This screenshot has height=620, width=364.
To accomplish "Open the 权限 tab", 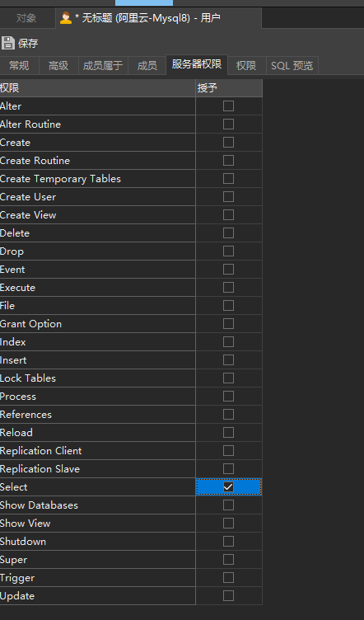I will 246,65.
